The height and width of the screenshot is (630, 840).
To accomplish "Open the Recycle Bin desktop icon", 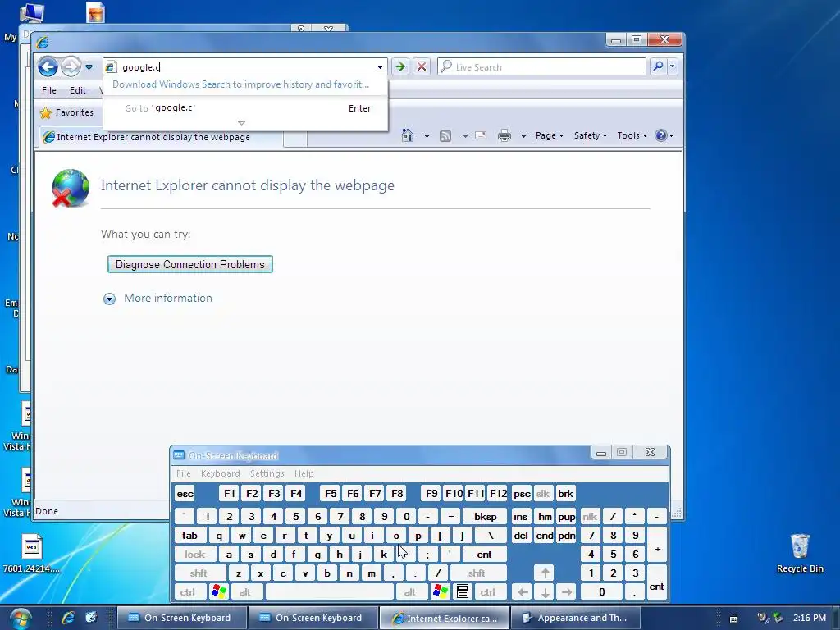I will point(800,554).
